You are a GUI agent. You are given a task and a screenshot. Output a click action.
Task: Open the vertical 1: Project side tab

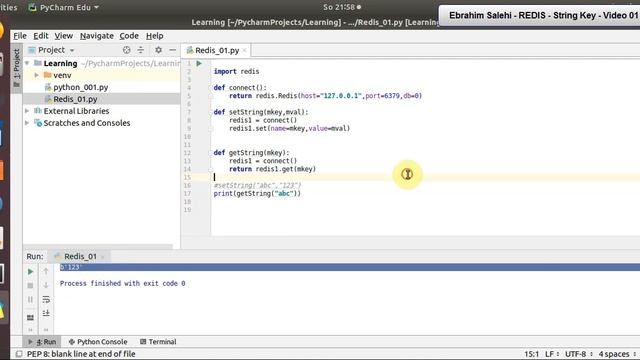click(x=16, y=67)
